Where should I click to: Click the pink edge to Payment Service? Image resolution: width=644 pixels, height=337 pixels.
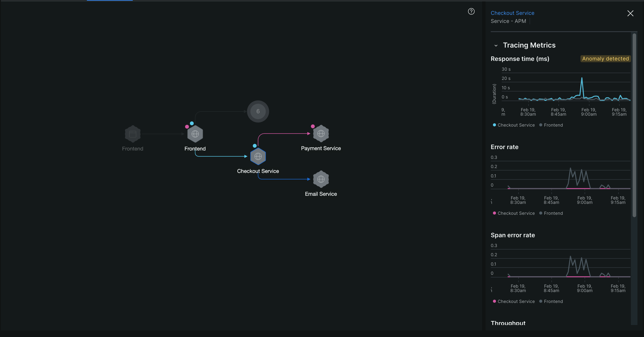[284, 134]
